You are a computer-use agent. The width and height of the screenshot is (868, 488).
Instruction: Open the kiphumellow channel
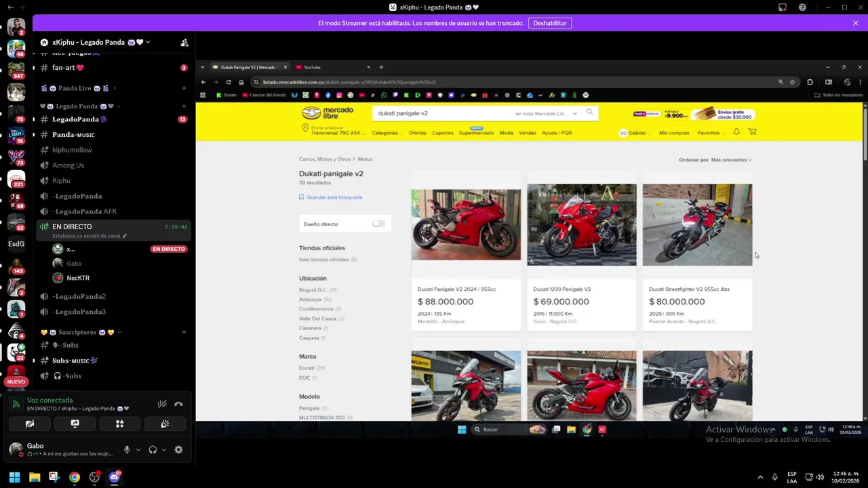[113, 150]
